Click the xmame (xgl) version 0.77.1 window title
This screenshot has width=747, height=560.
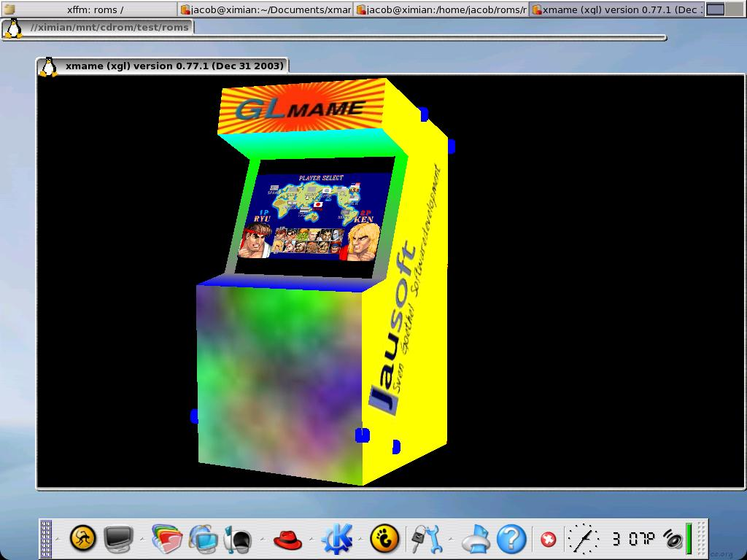point(174,66)
